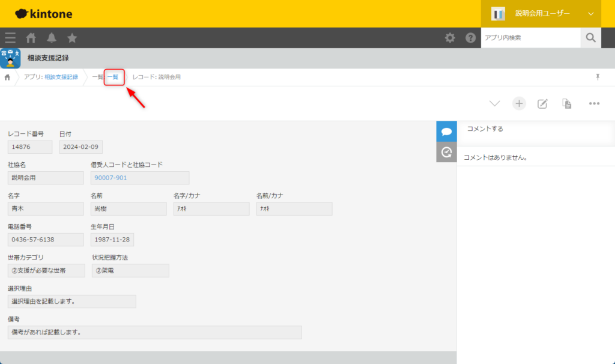615x364 pixels.
Task: Duplicate the record with the copy icon
Action: [x=566, y=103]
